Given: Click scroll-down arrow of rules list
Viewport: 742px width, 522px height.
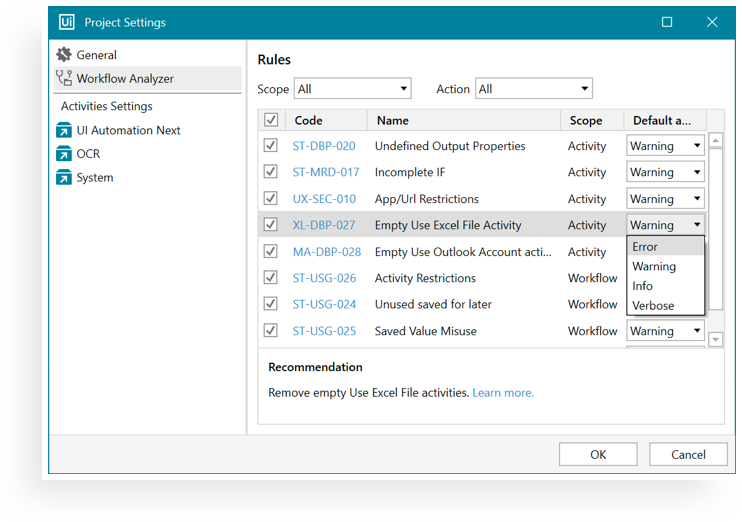Looking at the screenshot, I should 716,339.
